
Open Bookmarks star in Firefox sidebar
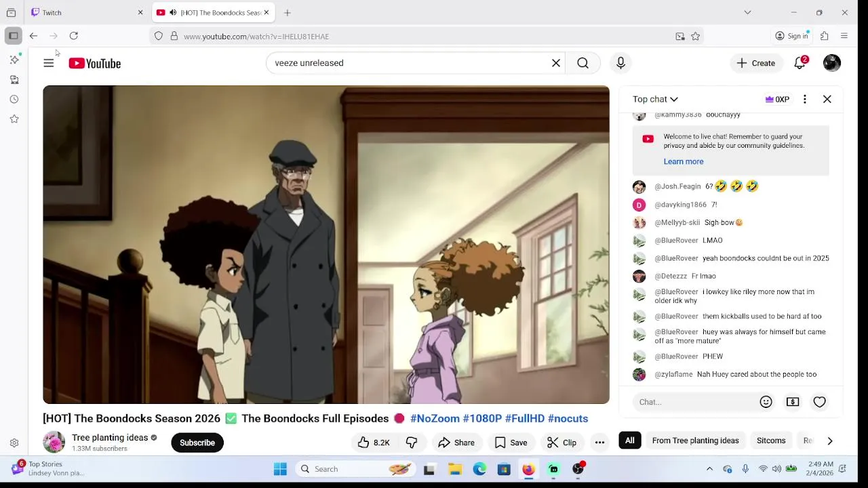[x=14, y=119]
